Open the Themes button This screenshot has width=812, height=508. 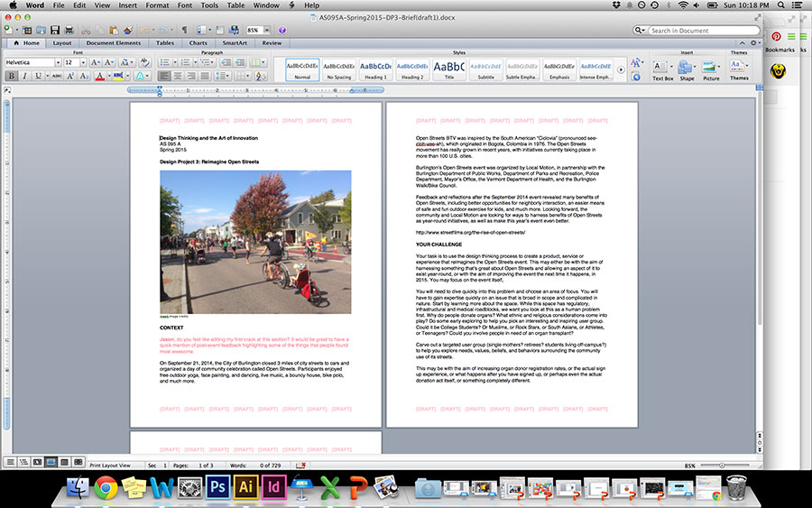(x=738, y=69)
